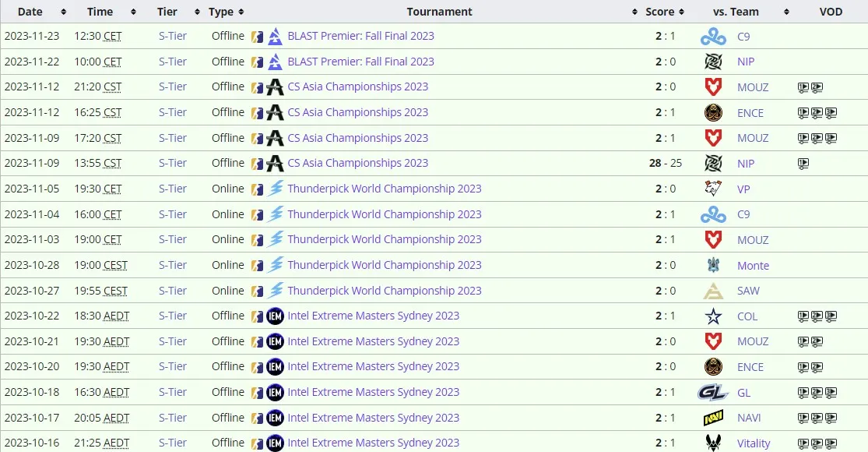868x452 pixels.
Task: Open BLAST Premier: Fall Final 2023 link dated 2023-11-23
Action: [361, 36]
